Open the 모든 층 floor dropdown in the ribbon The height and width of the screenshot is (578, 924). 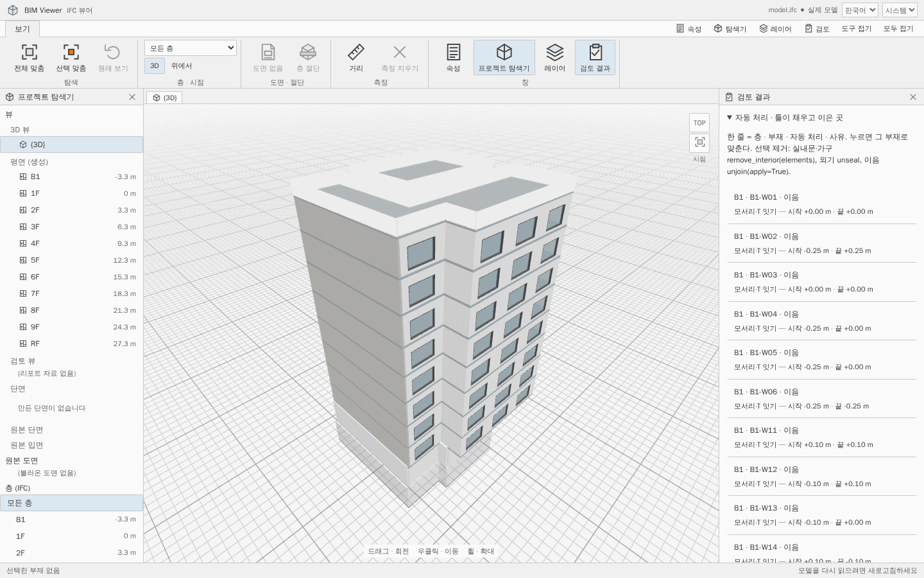click(x=191, y=48)
